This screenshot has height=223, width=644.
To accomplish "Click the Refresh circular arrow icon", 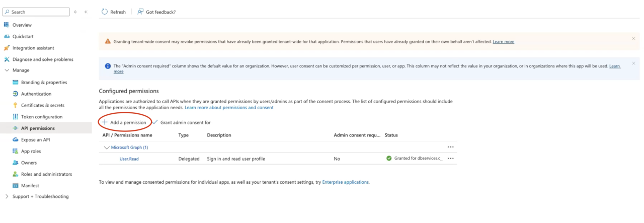I will (105, 12).
